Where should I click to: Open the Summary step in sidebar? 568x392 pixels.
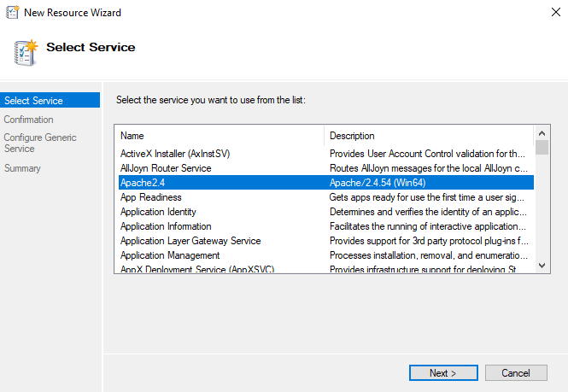[x=22, y=168]
